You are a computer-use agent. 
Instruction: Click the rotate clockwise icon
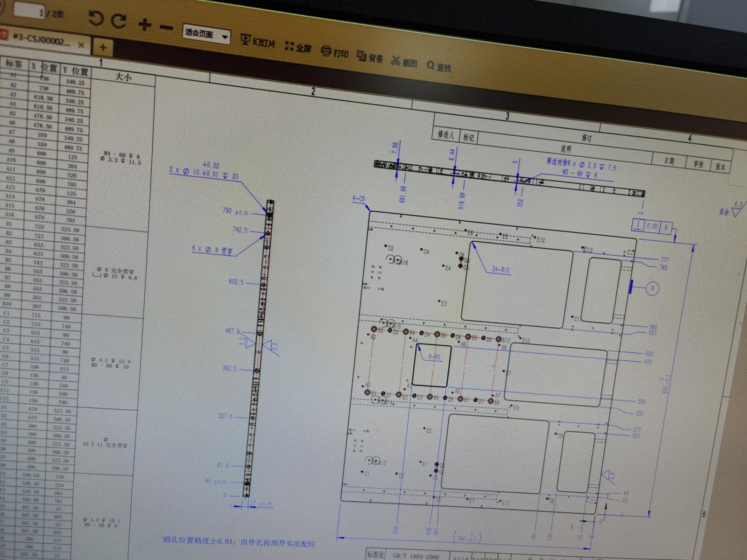(119, 21)
